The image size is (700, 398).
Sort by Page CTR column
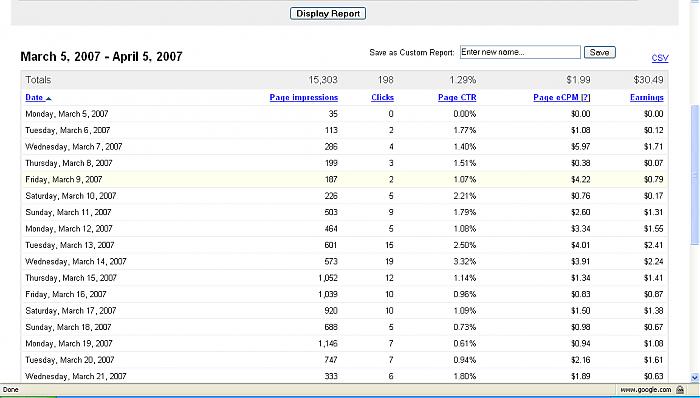coord(457,98)
